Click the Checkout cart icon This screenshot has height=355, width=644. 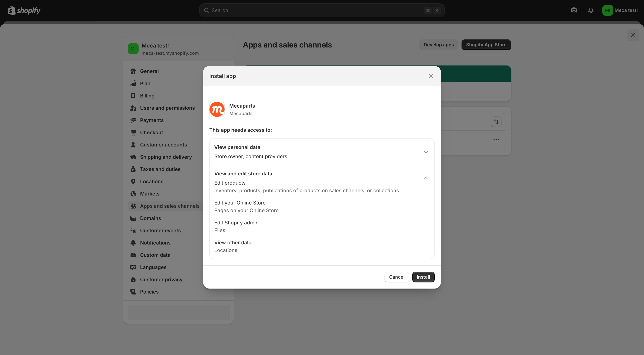point(133,132)
